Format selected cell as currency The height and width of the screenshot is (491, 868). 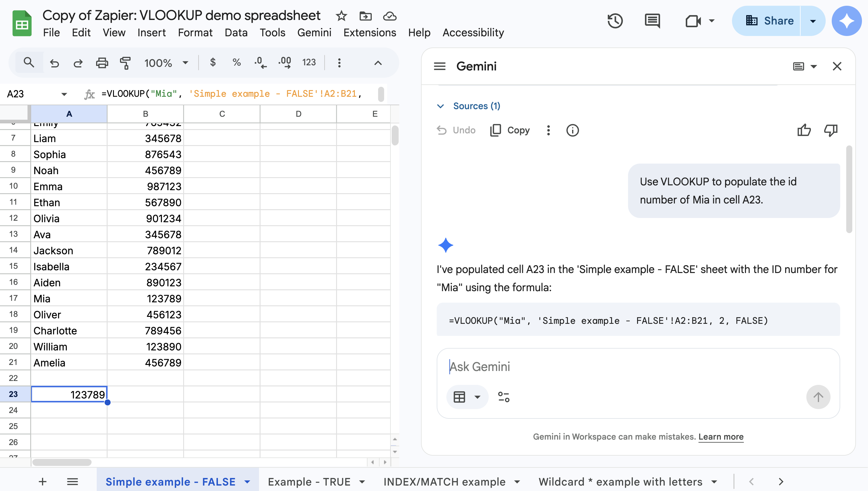[x=213, y=63]
